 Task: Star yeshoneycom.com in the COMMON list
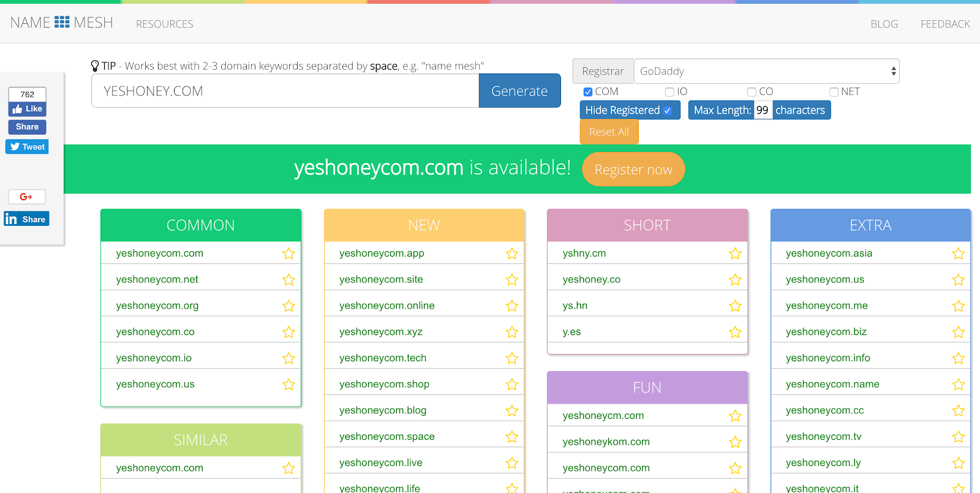coord(288,254)
